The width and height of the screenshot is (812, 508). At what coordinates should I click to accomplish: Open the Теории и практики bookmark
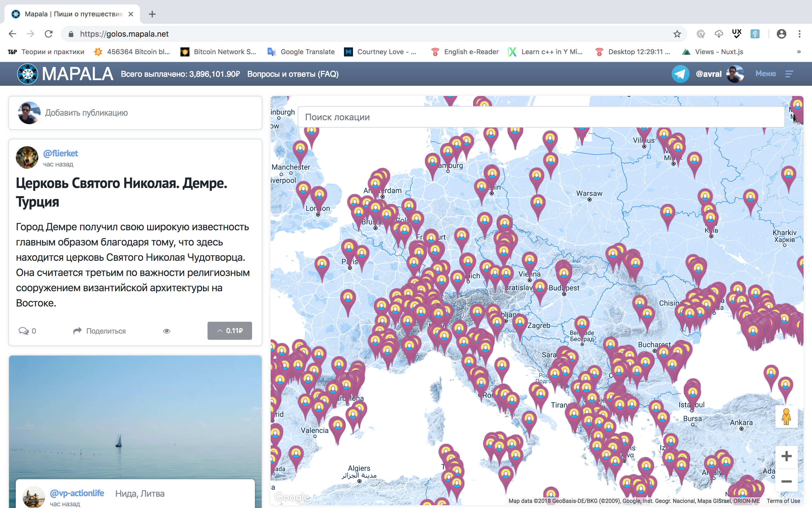(x=46, y=52)
